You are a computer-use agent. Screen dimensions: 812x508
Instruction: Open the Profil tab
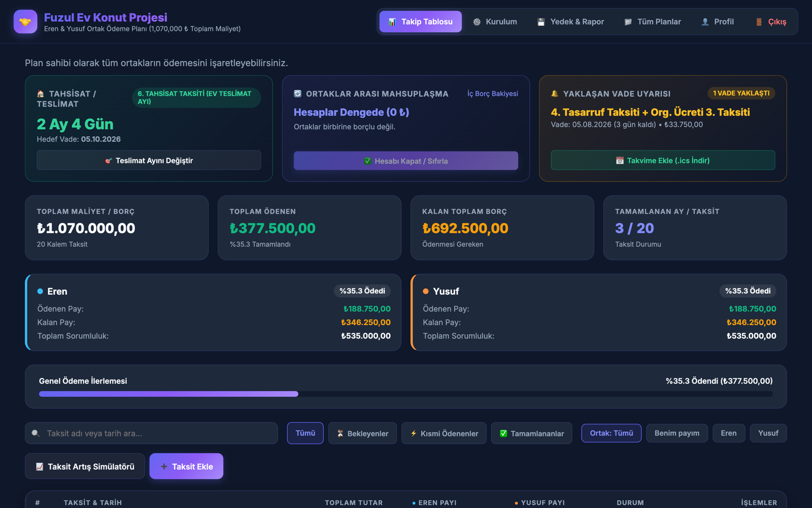[718, 22]
